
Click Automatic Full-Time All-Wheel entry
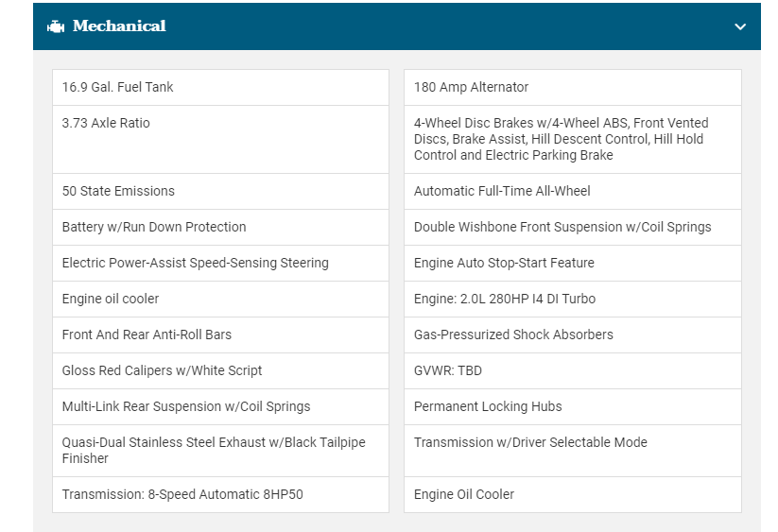point(501,191)
